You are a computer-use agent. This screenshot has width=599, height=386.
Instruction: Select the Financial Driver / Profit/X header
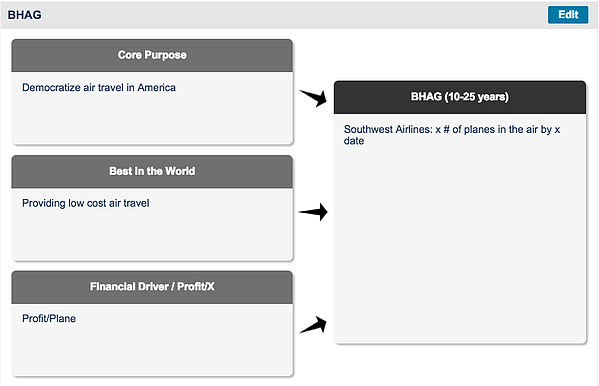click(x=152, y=287)
